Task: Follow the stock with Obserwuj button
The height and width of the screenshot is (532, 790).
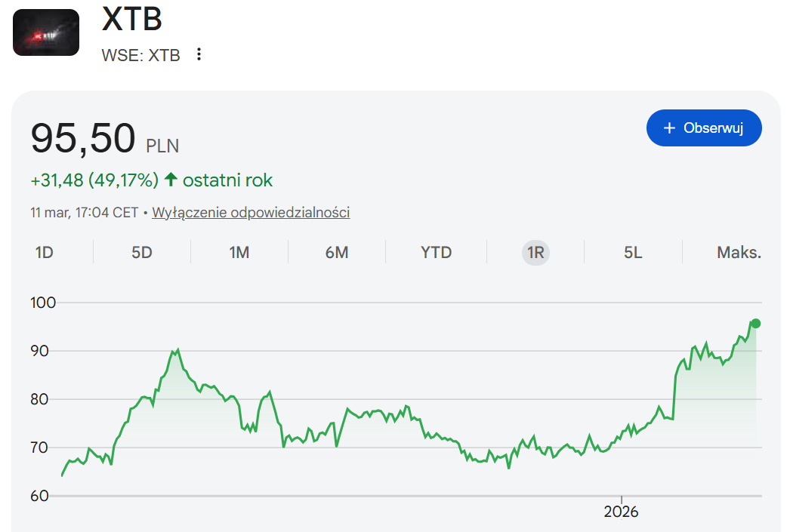Action: [704, 128]
